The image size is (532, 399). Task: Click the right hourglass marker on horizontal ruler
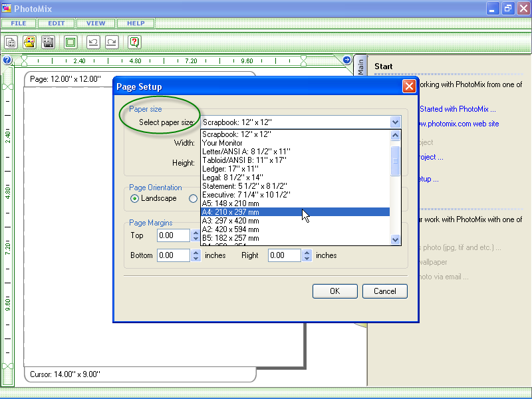point(304,61)
